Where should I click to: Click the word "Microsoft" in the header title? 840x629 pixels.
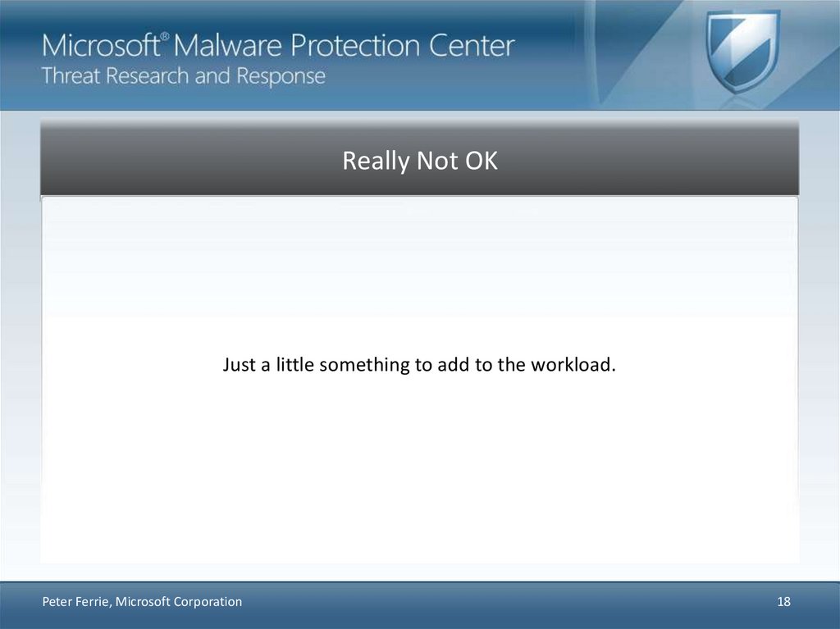click(x=100, y=45)
